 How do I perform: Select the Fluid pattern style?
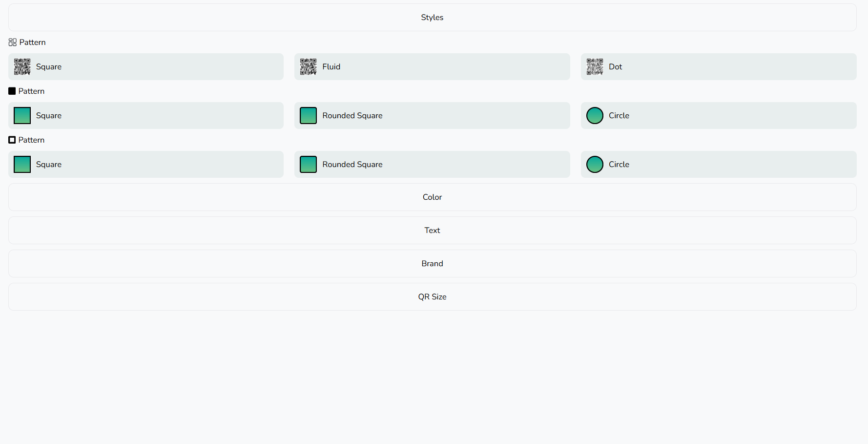point(432,67)
